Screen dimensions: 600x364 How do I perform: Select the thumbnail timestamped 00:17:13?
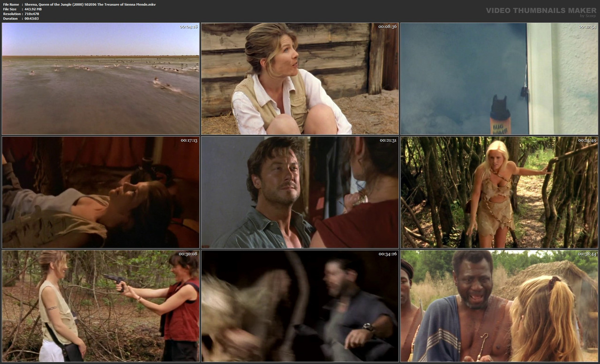(101, 192)
